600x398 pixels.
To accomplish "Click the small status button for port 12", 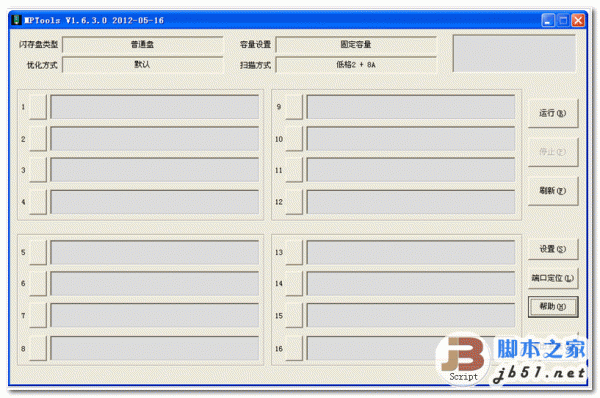I will [294, 202].
